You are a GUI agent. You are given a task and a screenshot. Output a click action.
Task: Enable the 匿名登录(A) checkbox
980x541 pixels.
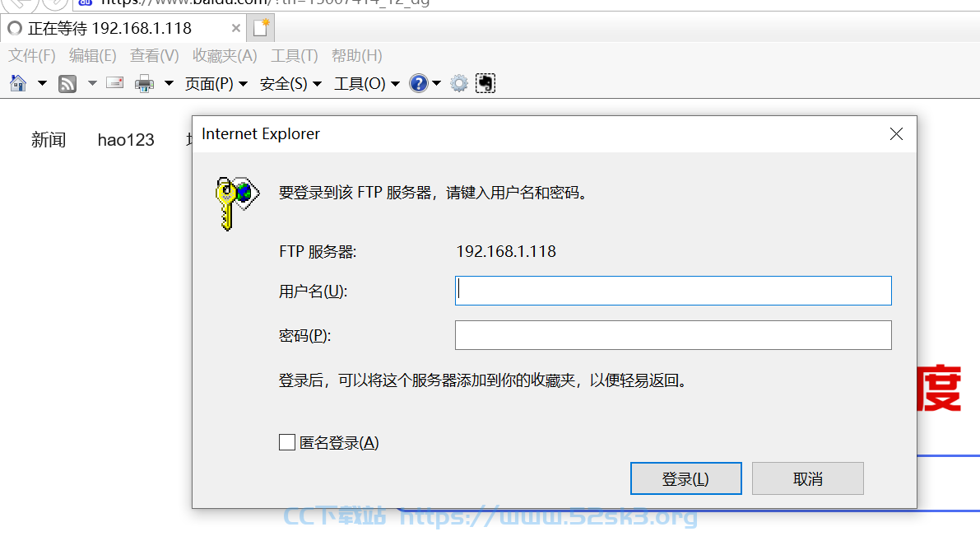287,442
